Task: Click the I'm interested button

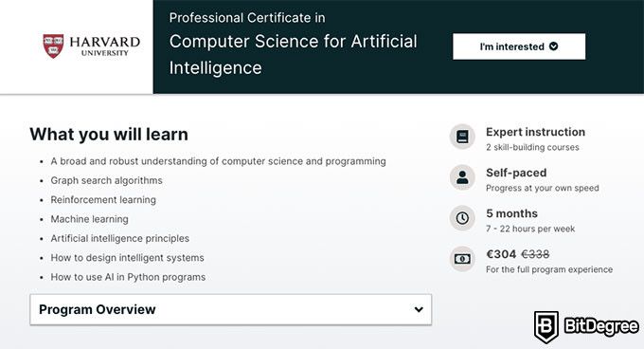Action: point(519,46)
